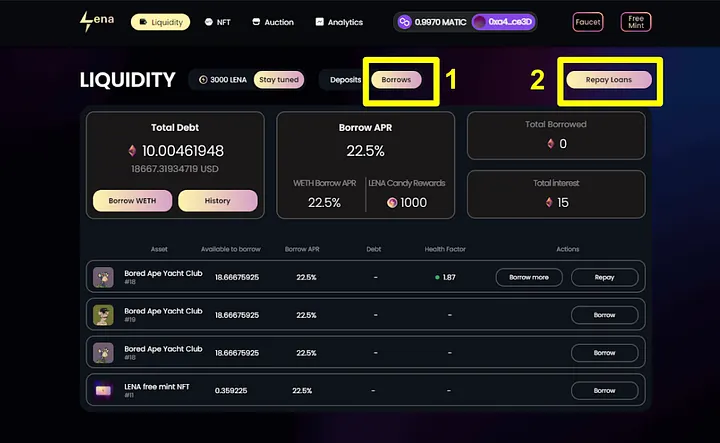This screenshot has width=720, height=443.
Task: Click the Borrow WETH button
Action: point(132,201)
